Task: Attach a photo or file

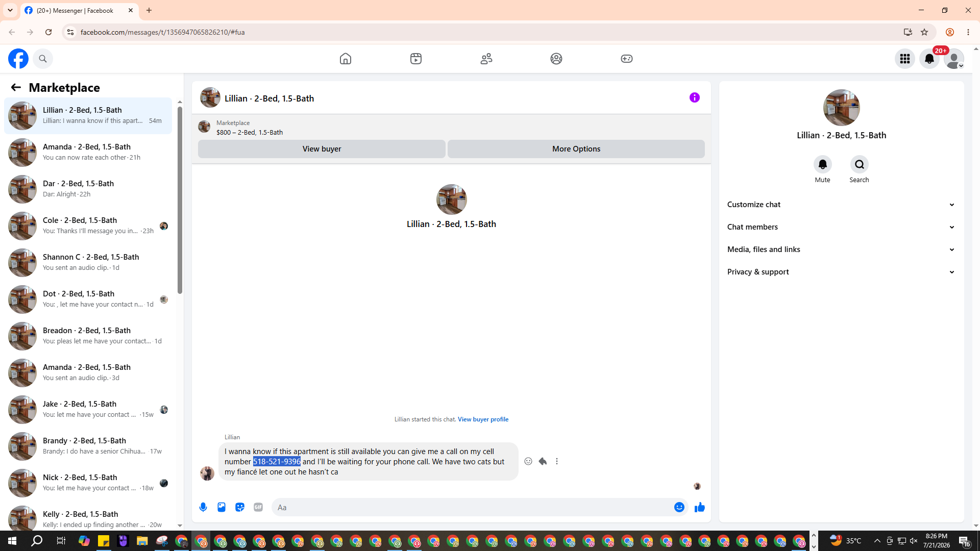Action: click(x=222, y=507)
